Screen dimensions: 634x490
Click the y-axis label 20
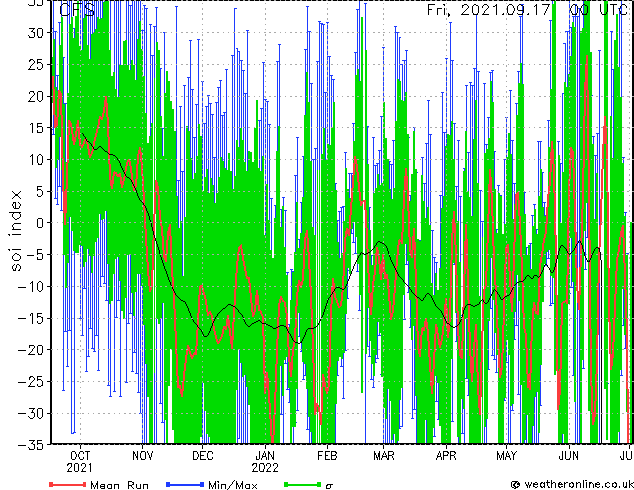point(36,96)
